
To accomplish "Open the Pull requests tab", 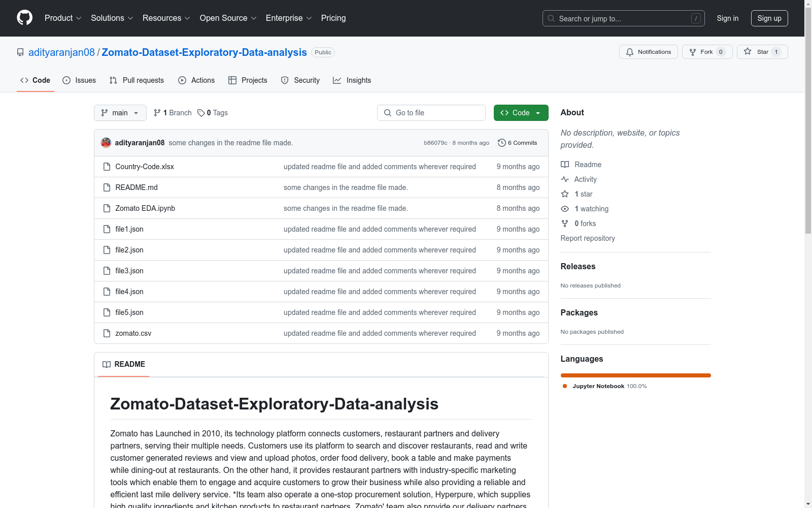I will pyautogui.click(x=137, y=80).
